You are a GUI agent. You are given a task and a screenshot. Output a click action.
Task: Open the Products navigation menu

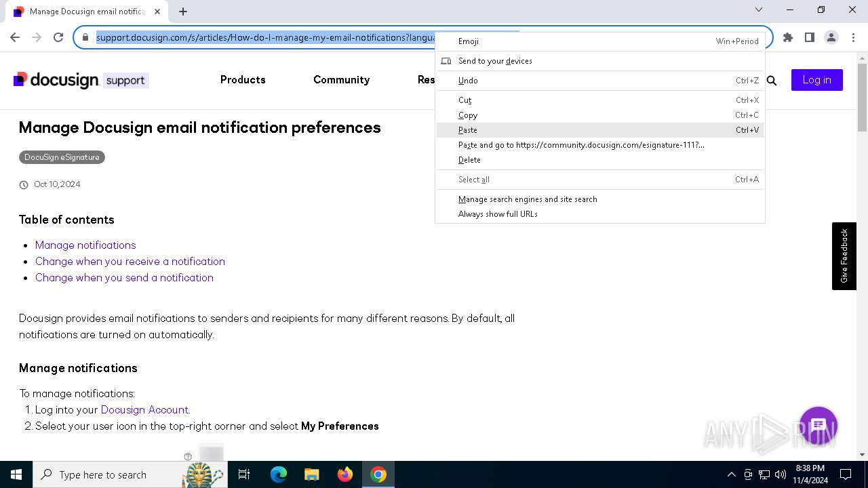[243, 80]
